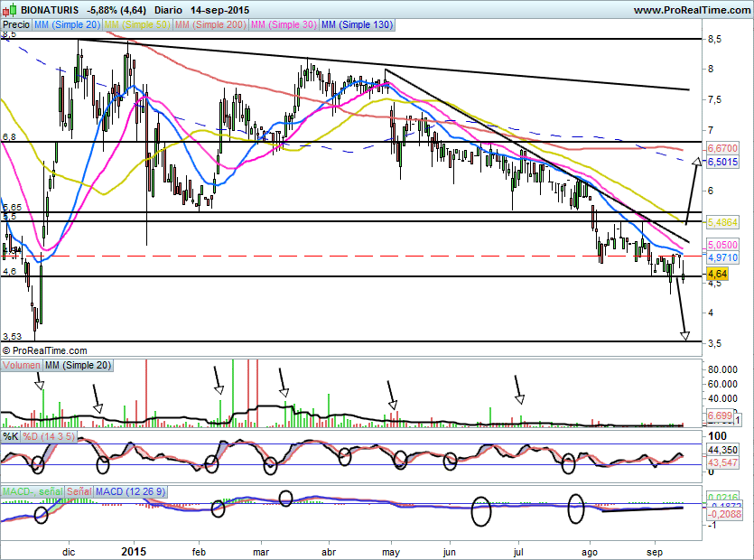Select the Precio indicator label
754x560 pixels.
pyautogui.click(x=16, y=24)
